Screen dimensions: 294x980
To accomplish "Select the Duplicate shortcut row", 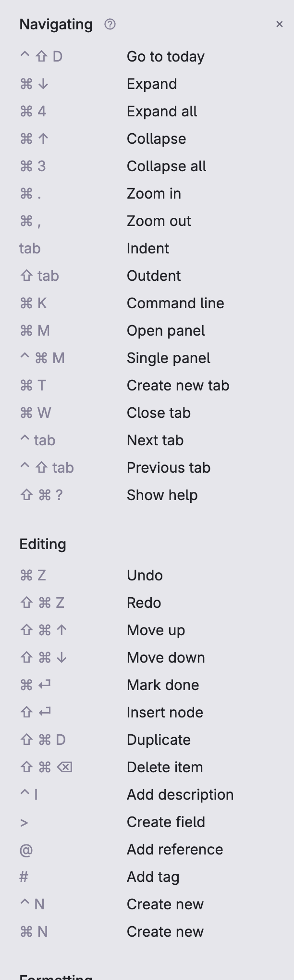I will tap(158, 740).
